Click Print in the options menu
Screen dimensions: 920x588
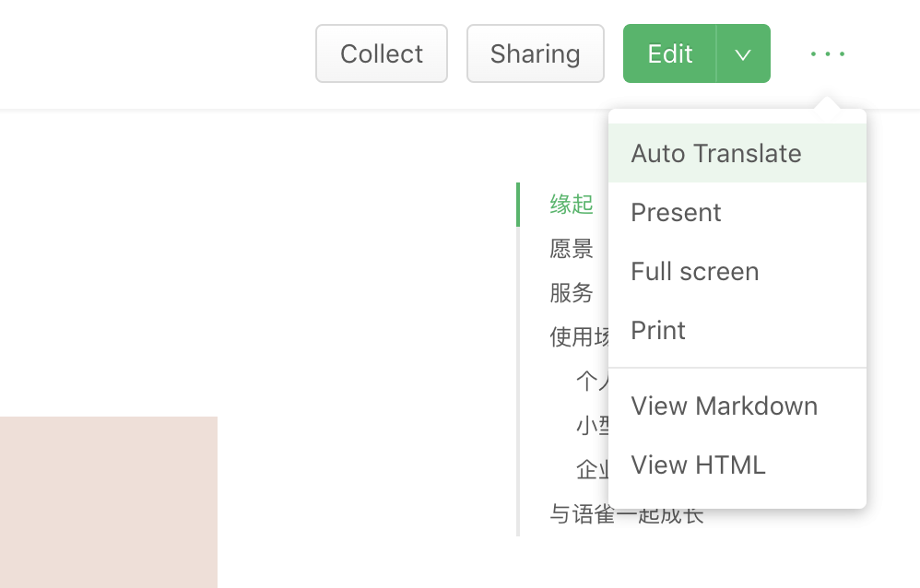click(658, 331)
